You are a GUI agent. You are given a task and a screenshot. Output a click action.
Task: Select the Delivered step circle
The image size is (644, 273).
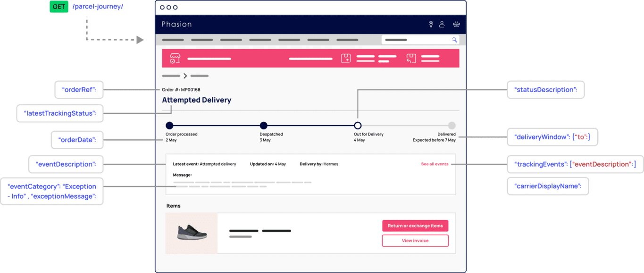tap(452, 126)
